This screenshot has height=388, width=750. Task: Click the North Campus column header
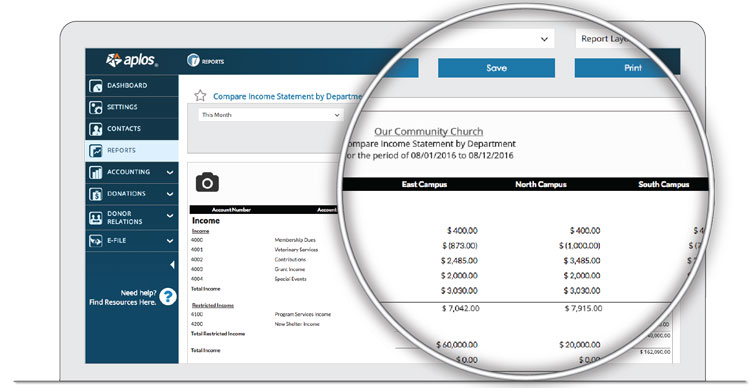(x=541, y=184)
